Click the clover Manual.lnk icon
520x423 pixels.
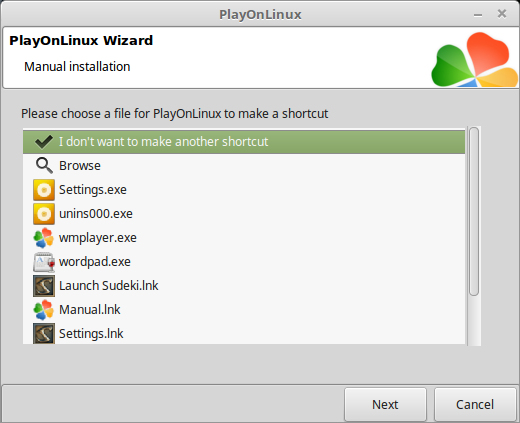tap(44, 310)
